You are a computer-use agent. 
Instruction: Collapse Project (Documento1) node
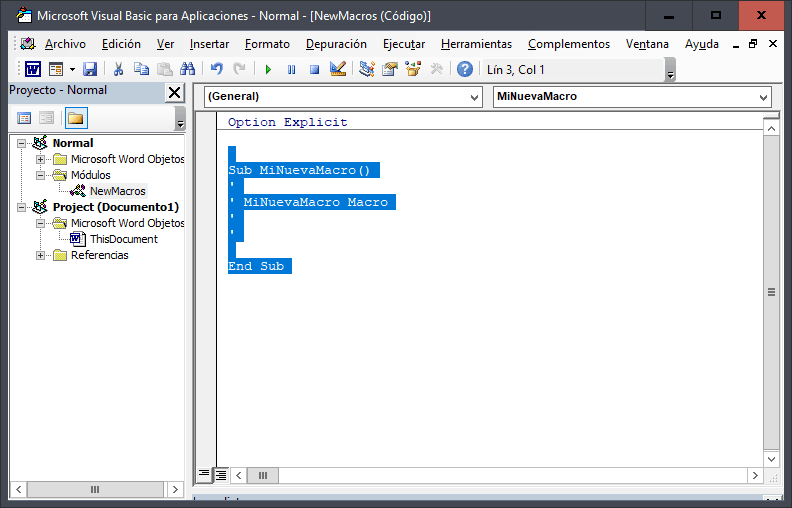click(x=21, y=207)
